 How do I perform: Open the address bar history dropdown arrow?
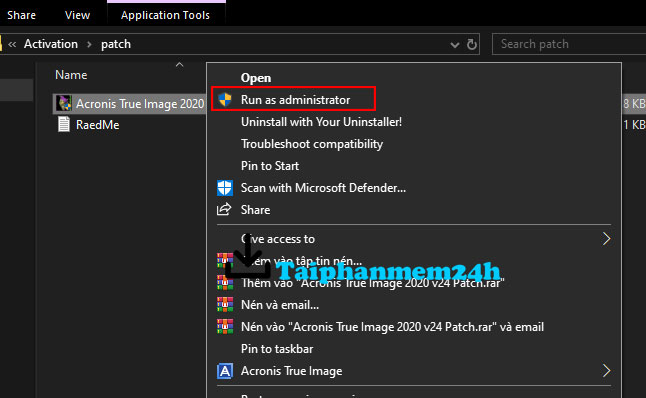tap(455, 44)
